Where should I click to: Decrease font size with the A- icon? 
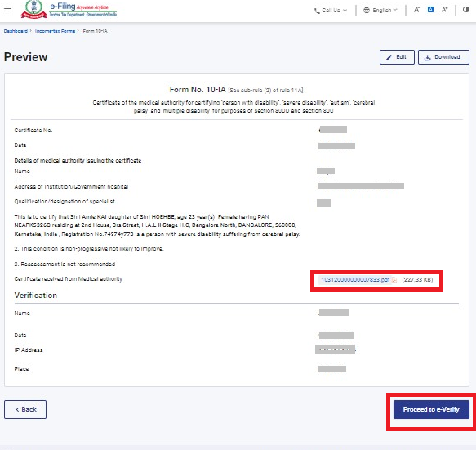416,10
